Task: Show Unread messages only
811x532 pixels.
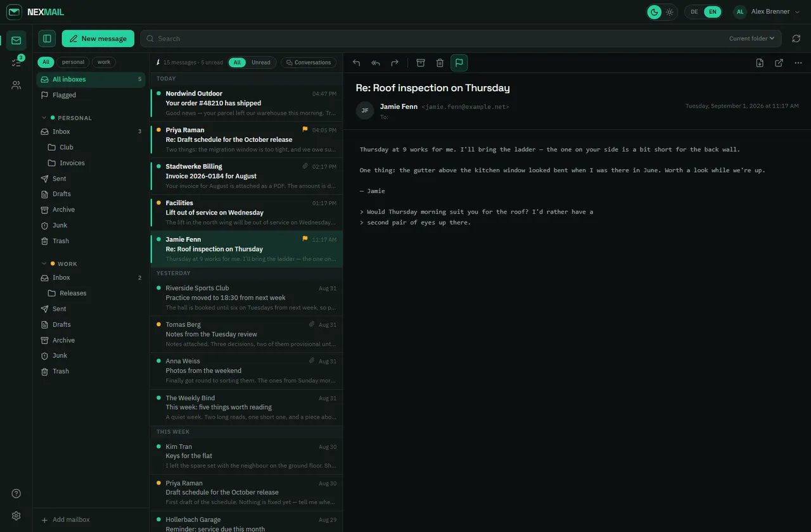Action: pyautogui.click(x=260, y=63)
